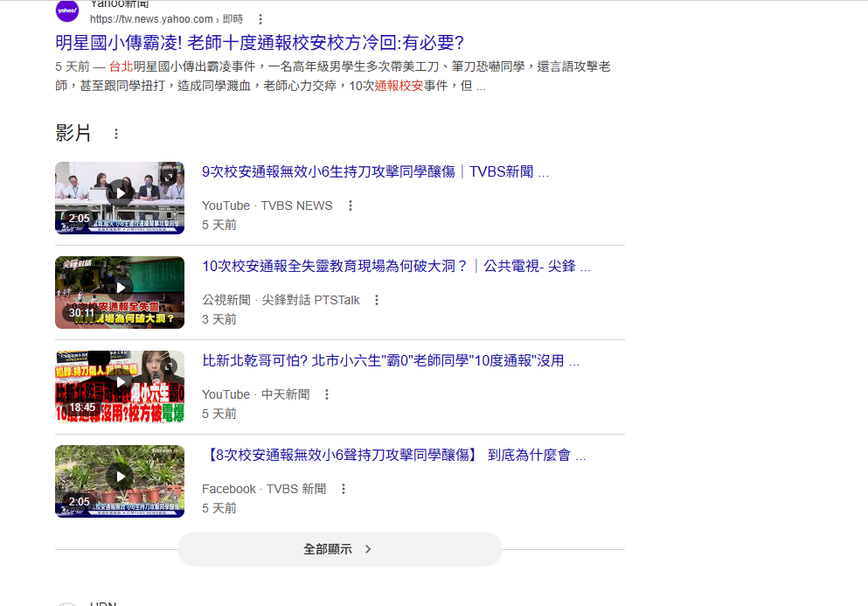Open the 比新北乾哥可怕 video title
Screen dimensions: 868x606
391,361
